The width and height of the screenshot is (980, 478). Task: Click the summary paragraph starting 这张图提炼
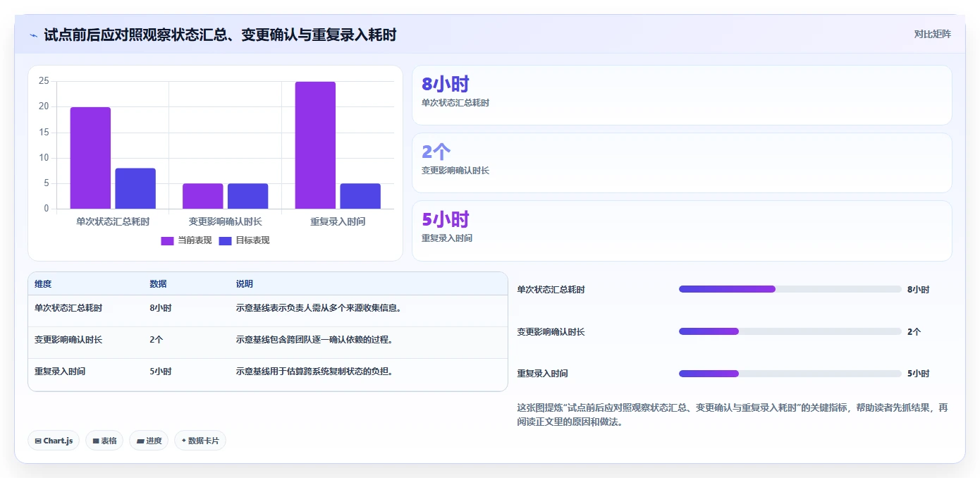[x=733, y=415]
